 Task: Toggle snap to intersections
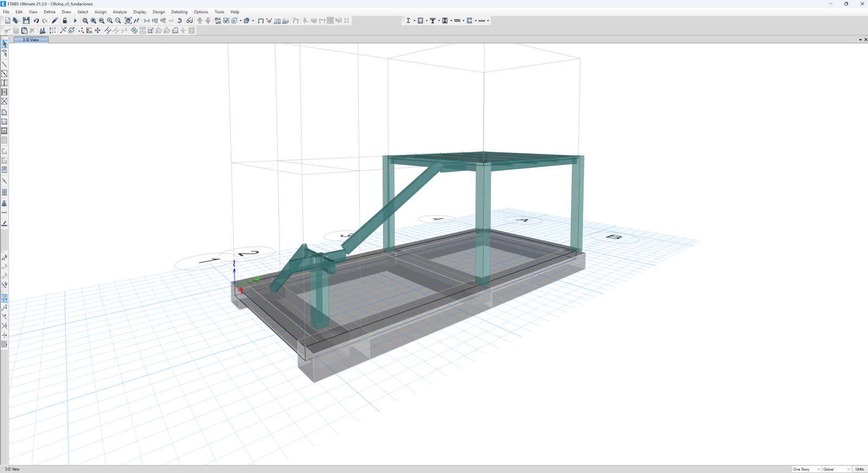tap(4, 326)
